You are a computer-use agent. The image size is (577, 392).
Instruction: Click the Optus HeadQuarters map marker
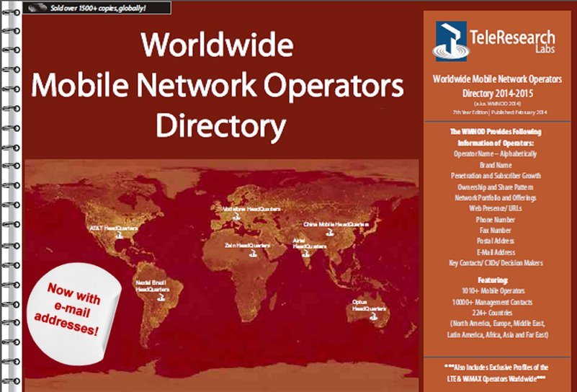tap(374, 316)
